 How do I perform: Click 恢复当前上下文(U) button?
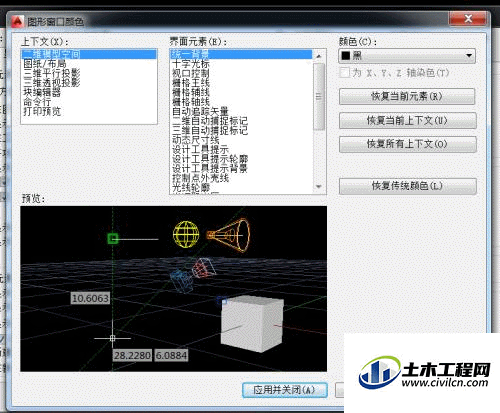click(x=408, y=120)
